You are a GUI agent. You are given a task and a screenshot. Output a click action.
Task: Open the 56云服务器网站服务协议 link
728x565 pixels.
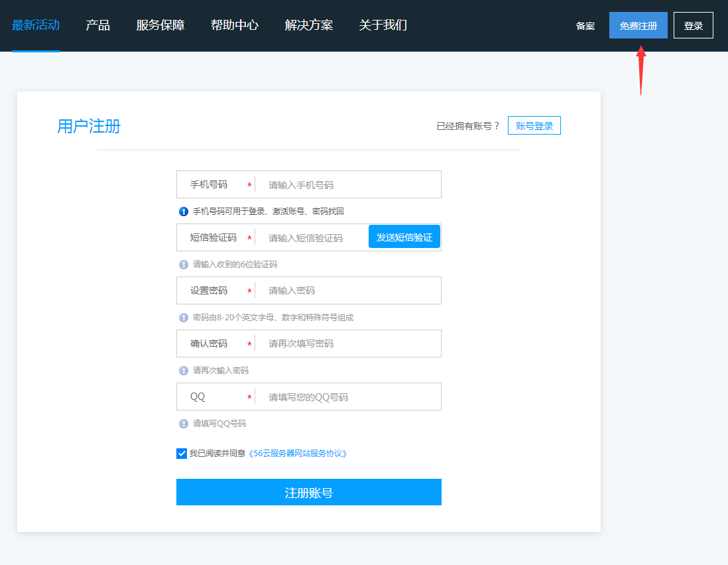tap(298, 454)
